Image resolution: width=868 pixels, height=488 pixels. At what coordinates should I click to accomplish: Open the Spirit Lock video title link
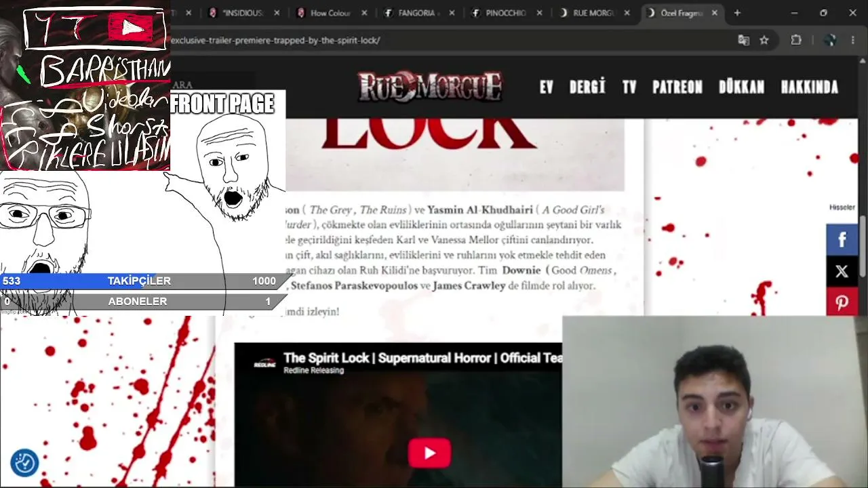click(422, 358)
